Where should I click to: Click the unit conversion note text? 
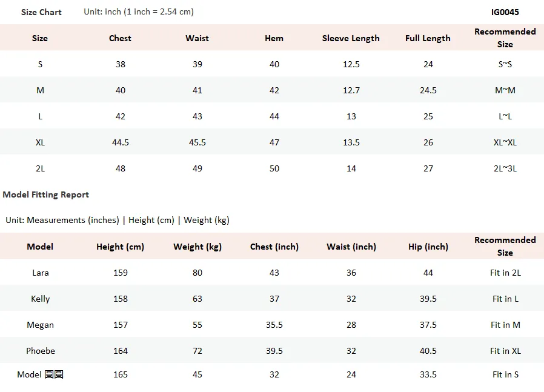click(139, 12)
